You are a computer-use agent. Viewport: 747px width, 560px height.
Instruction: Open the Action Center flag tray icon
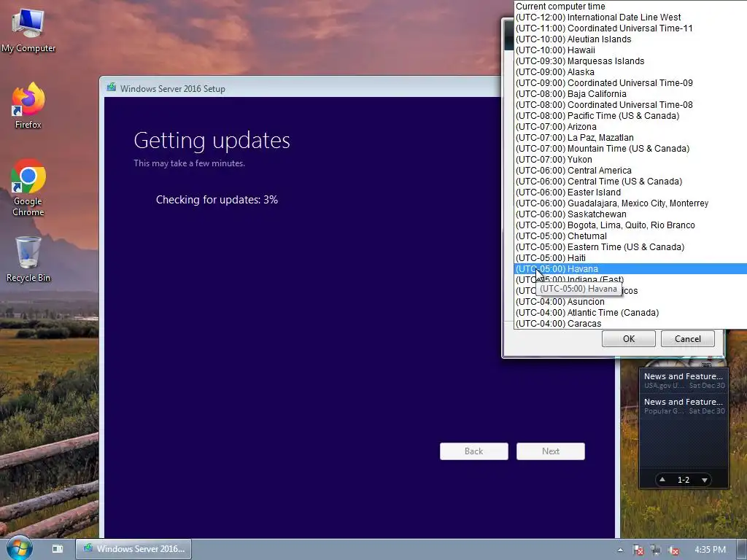[638, 550]
